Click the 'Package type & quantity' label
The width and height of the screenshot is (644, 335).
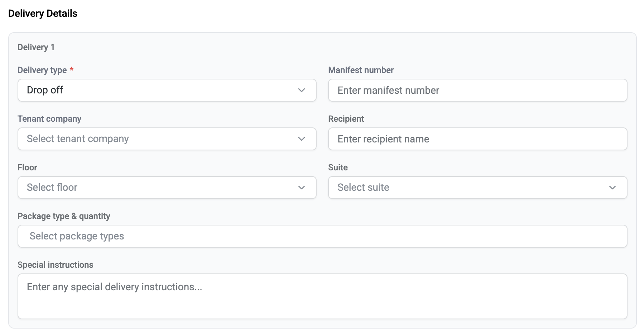click(64, 216)
